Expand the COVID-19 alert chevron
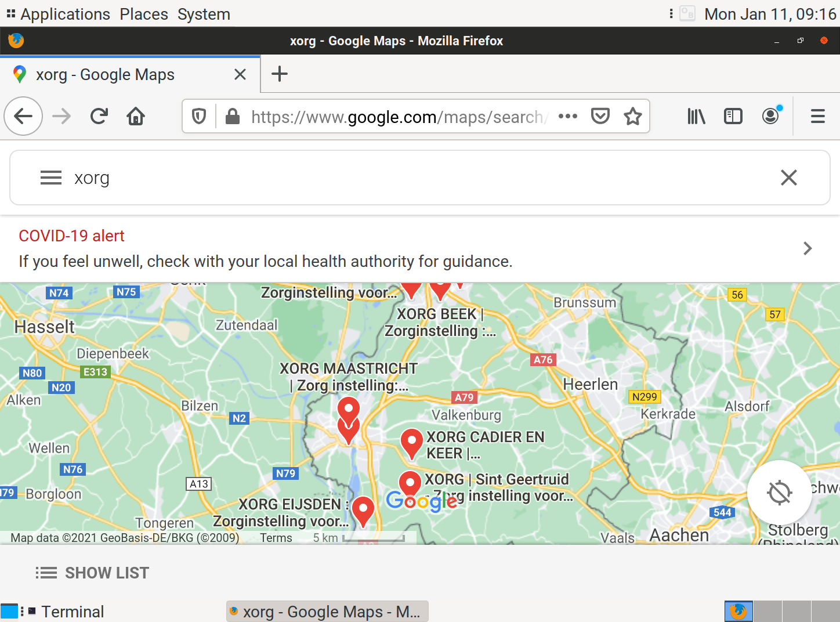 click(x=808, y=248)
